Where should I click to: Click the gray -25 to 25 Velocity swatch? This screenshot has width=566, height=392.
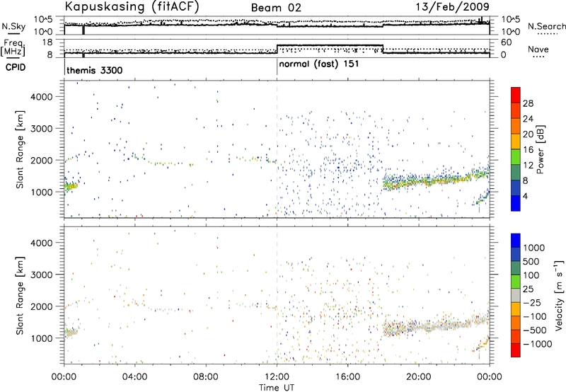(x=516, y=295)
